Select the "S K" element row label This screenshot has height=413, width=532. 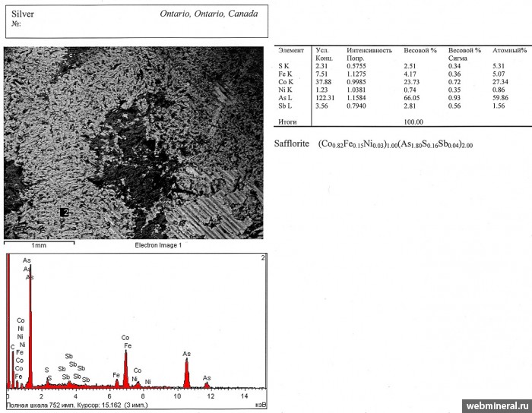283,66
